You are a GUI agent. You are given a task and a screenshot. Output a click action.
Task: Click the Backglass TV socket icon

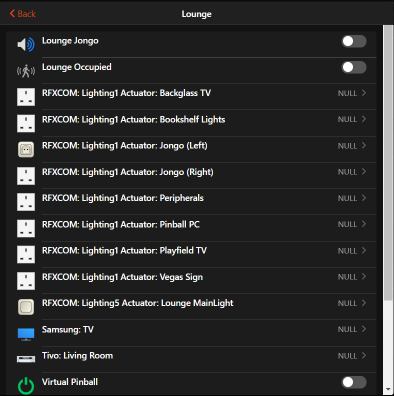coord(26,97)
